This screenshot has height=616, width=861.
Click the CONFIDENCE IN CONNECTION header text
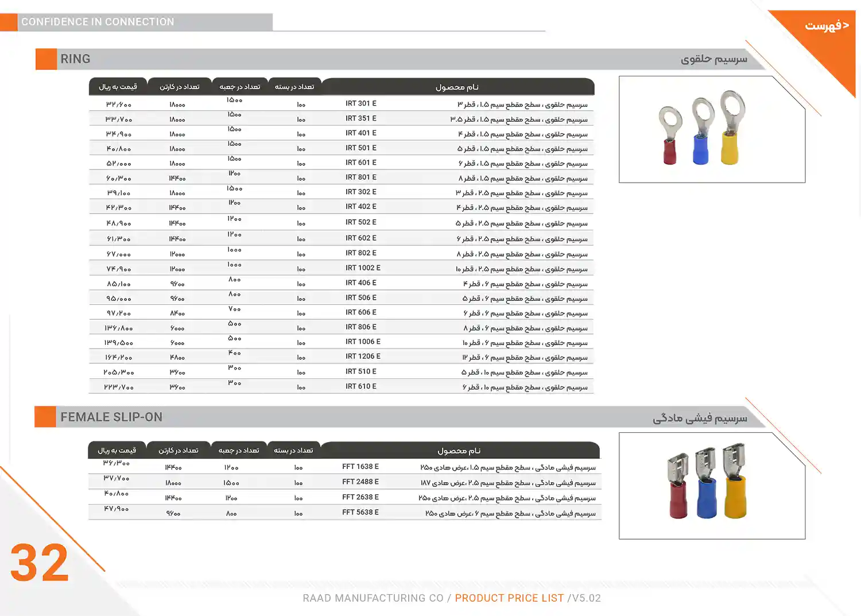pyautogui.click(x=98, y=22)
